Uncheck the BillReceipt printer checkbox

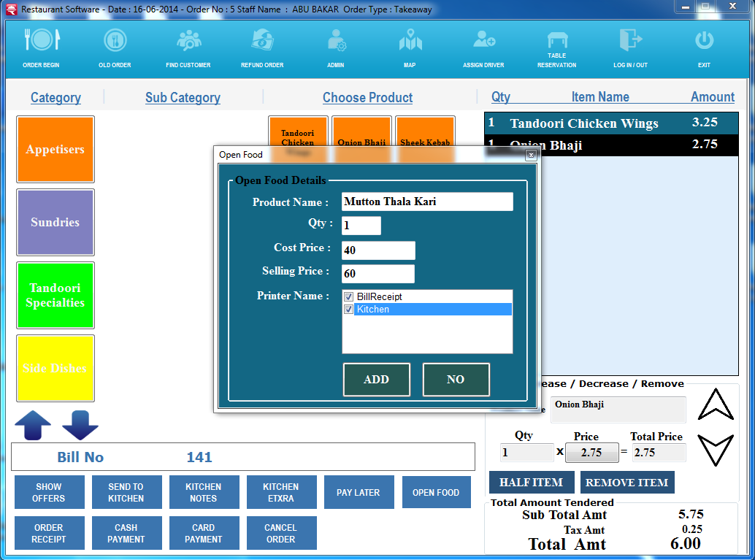[349, 297]
